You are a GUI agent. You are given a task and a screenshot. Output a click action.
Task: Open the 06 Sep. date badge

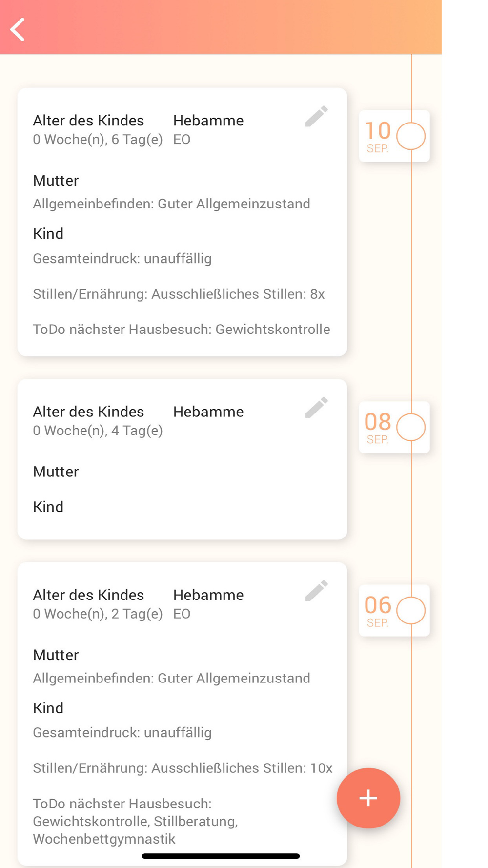[x=378, y=610]
